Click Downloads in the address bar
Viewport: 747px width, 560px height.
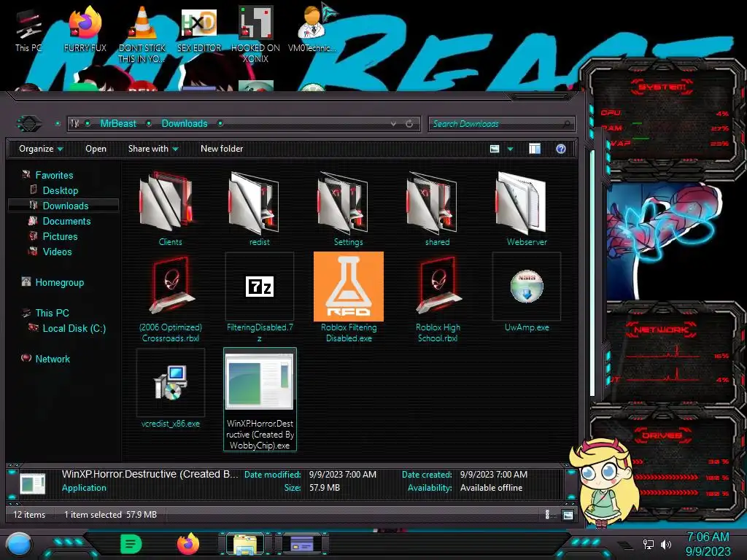point(185,124)
